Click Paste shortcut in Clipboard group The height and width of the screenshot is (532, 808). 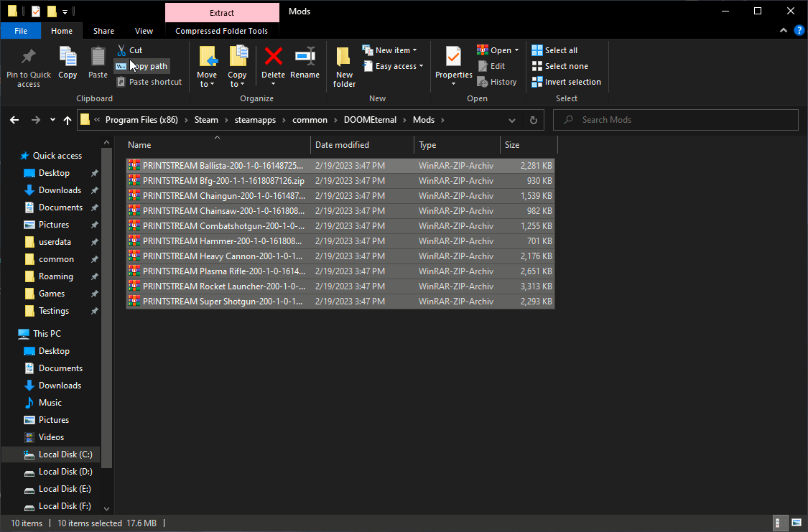pyautogui.click(x=149, y=82)
